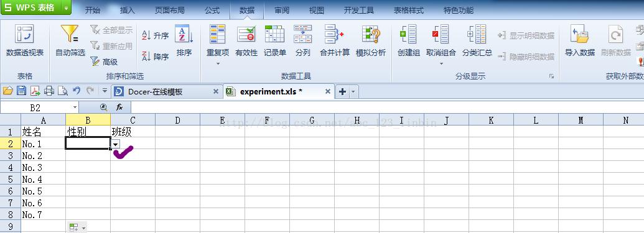The width and height of the screenshot is (644, 233).
Task: Close the Docer-在线模板 tab
Action: click(216, 91)
